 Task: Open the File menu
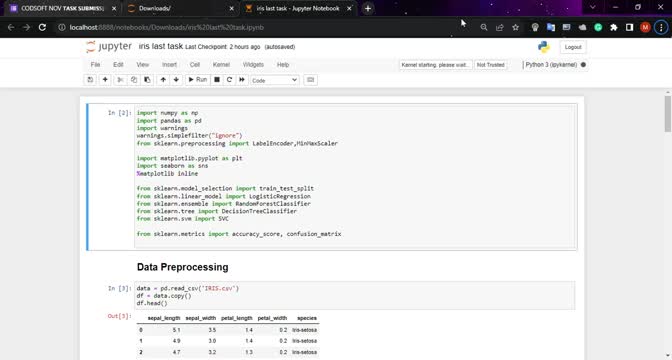(x=95, y=65)
